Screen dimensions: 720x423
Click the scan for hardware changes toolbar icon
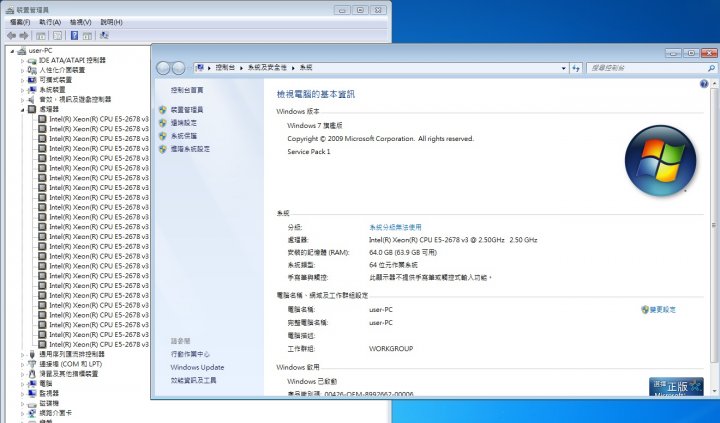pyautogui.click(x=105, y=35)
